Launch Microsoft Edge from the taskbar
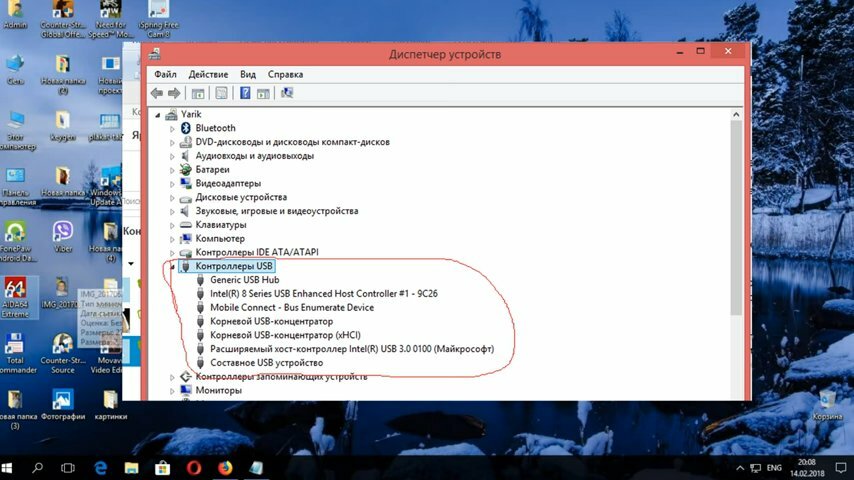The height and width of the screenshot is (480, 854). pos(101,468)
